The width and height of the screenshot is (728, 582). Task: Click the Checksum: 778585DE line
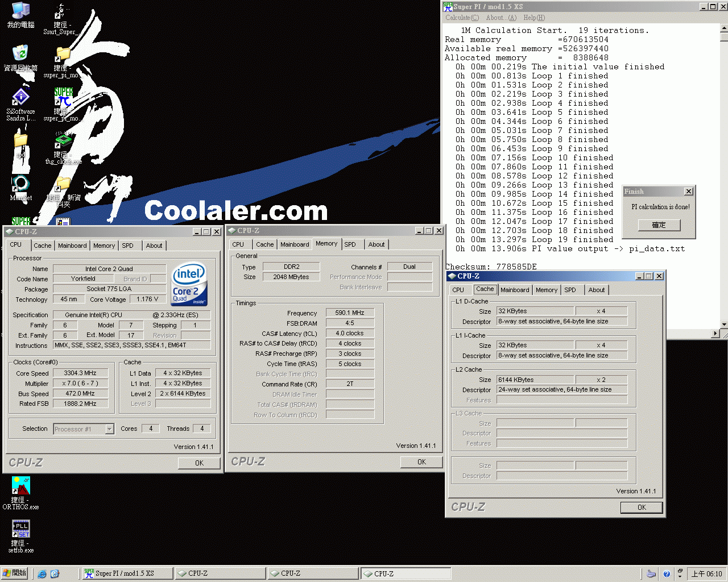(x=491, y=267)
